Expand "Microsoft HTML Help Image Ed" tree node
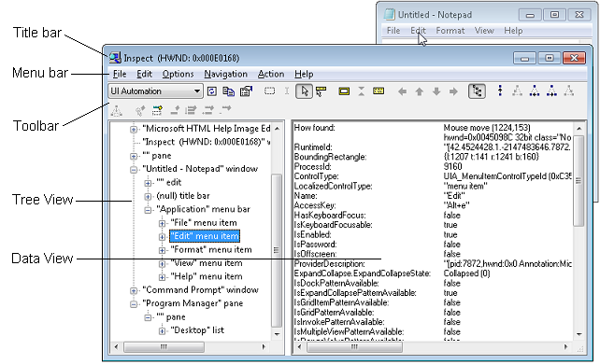The image size is (600, 364). pos(133,129)
